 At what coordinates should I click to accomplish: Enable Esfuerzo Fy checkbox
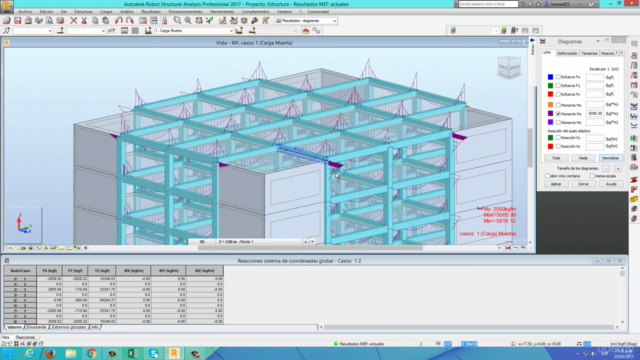(558, 85)
